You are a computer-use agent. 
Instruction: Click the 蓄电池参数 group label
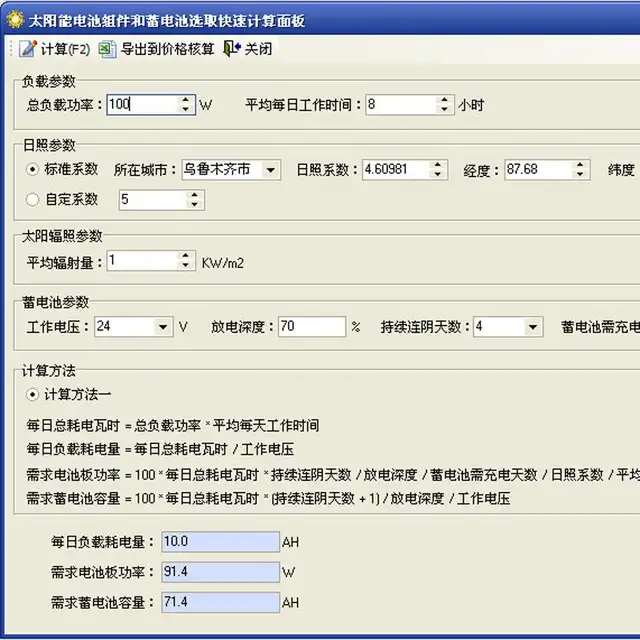56,302
